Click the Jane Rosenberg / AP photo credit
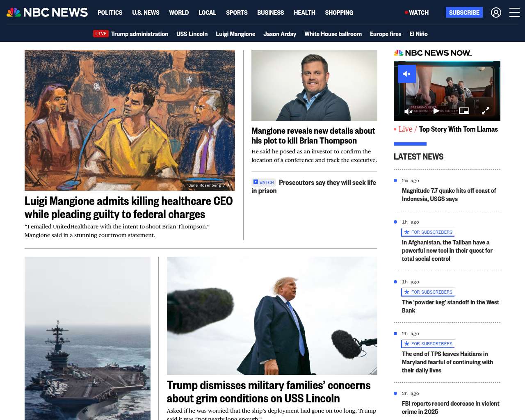The width and height of the screenshot is (525, 420). point(210,185)
